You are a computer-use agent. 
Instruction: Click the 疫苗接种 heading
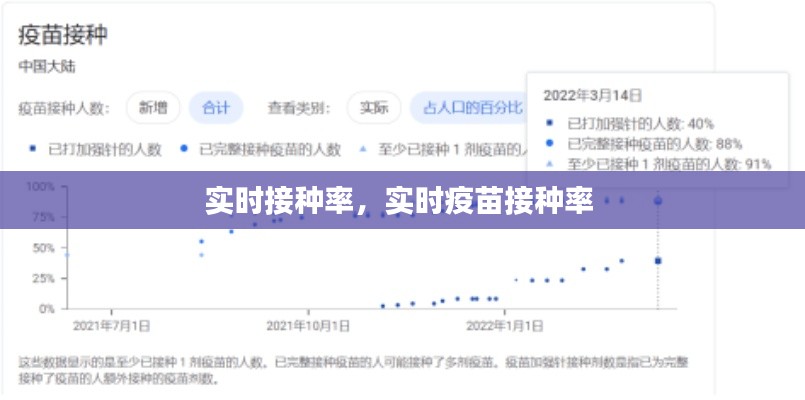tap(63, 35)
